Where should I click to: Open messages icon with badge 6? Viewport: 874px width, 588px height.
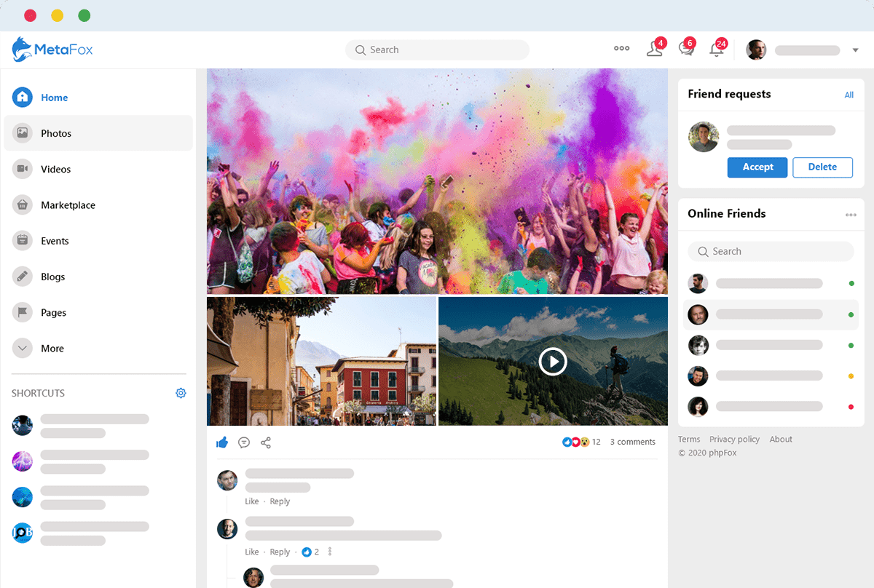tap(686, 49)
